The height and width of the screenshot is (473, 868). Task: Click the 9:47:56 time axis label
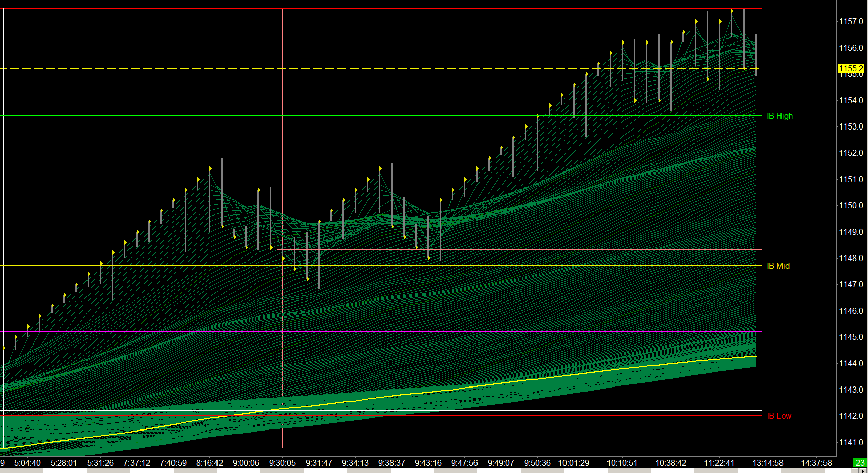coord(464,463)
